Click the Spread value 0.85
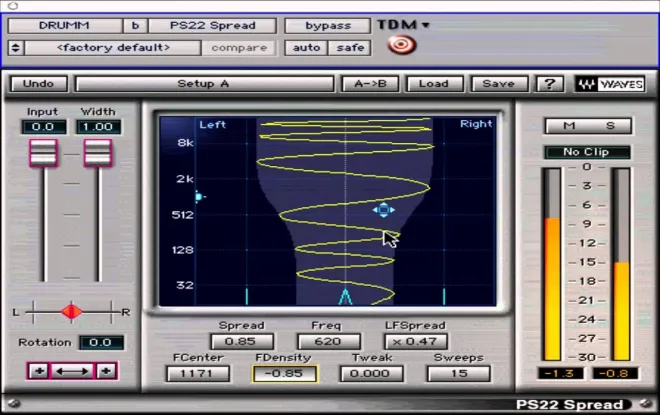 242,341
